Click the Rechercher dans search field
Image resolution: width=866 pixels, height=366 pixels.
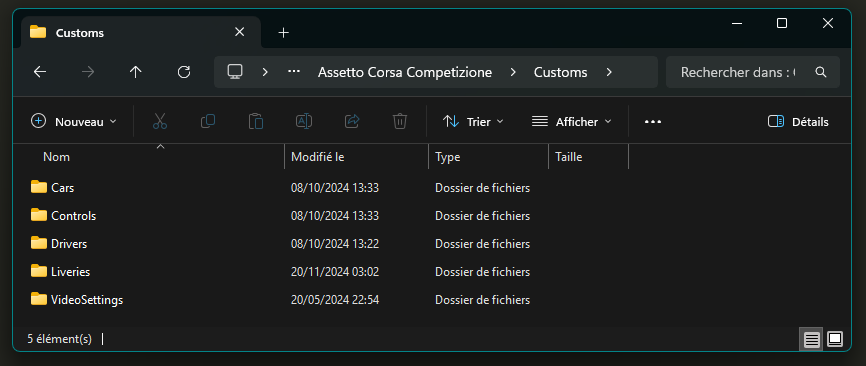click(x=752, y=72)
